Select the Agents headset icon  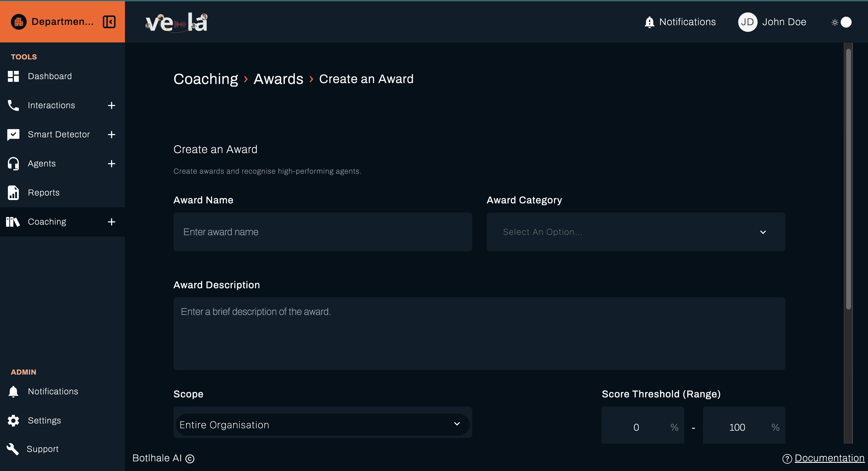(x=13, y=163)
